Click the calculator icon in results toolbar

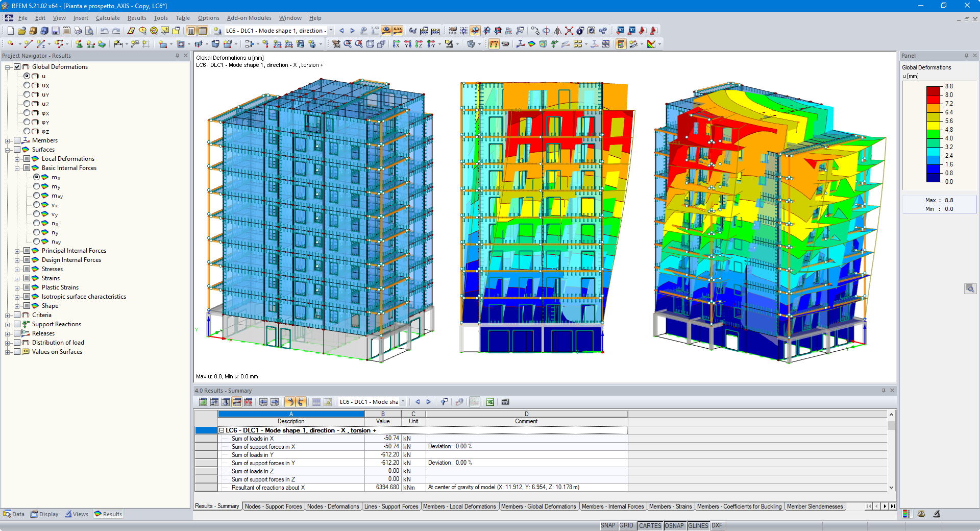pos(505,402)
